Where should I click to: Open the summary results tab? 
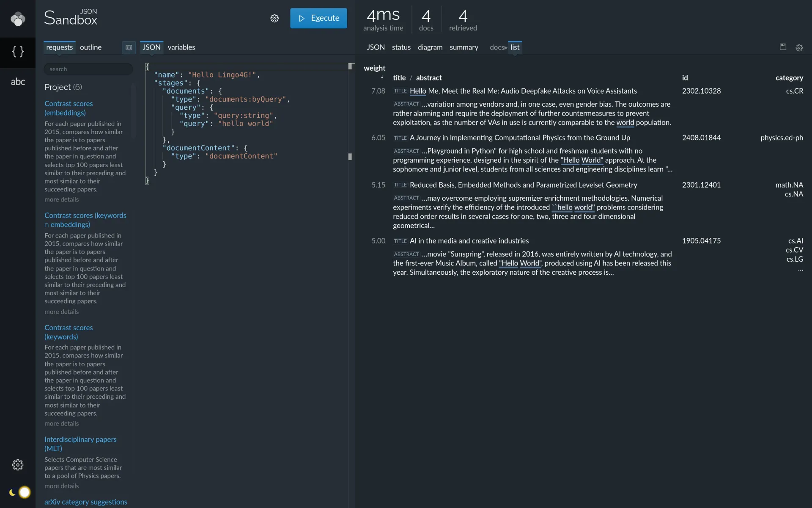coord(464,47)
